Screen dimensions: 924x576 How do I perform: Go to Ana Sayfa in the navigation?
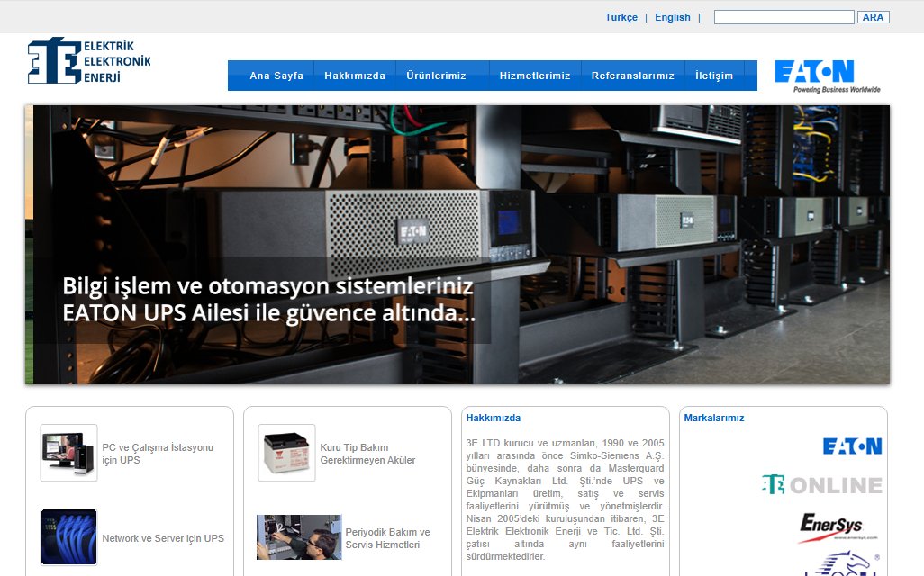276,76
